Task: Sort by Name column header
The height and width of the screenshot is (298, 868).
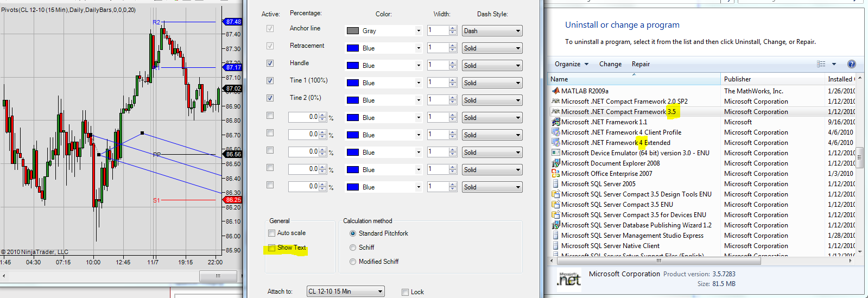Action: (x=634, y=79)
